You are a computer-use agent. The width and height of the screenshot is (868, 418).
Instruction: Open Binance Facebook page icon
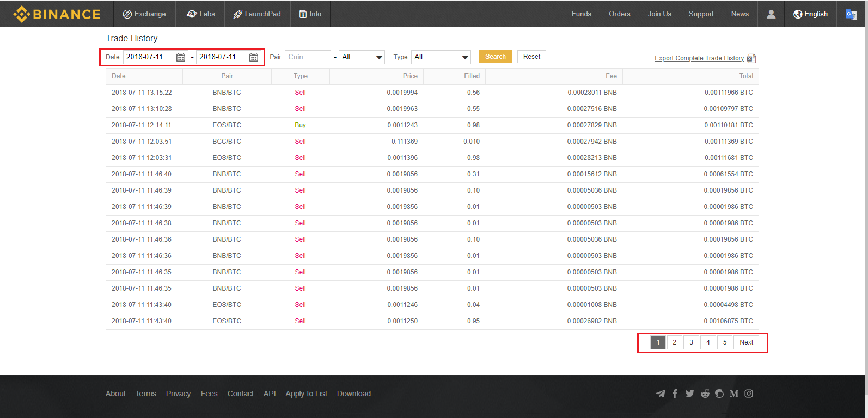[x=675, y=394]
